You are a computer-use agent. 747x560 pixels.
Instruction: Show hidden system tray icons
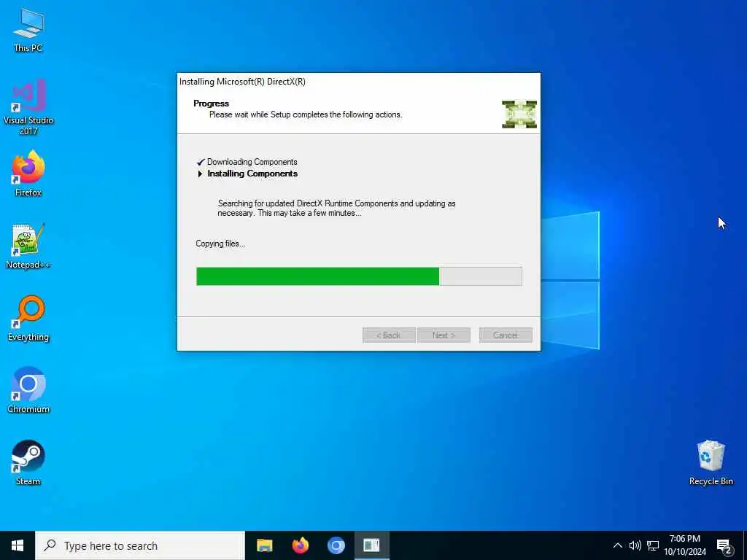(617, 545)
